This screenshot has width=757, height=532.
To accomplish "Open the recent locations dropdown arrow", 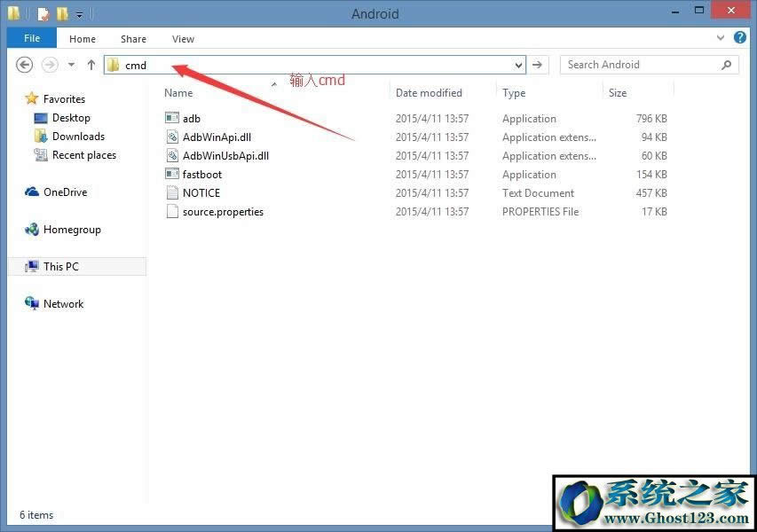I will 71,65.
